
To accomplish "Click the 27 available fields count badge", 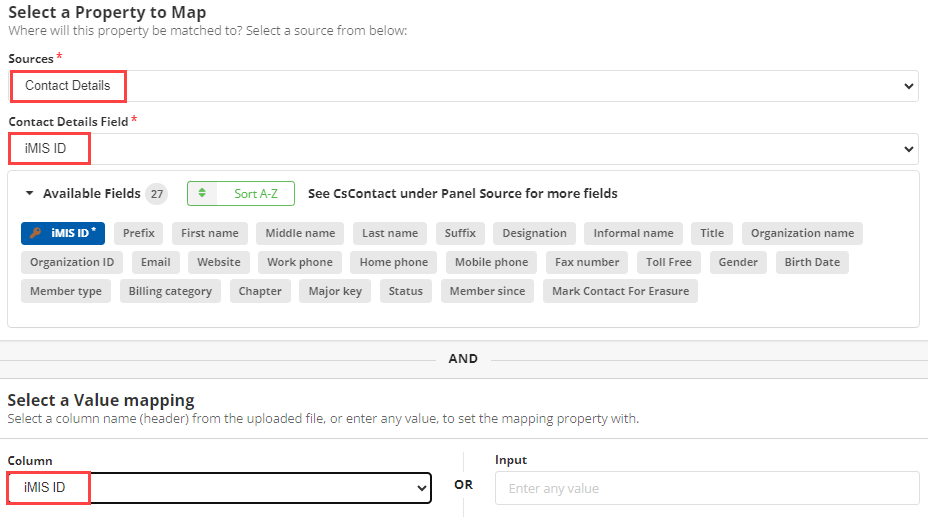I will click(x=157, y=193).
